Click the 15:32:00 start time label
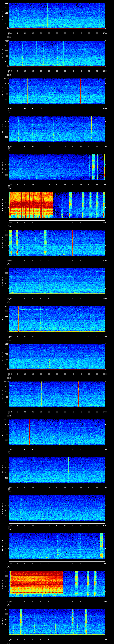Image resolution: width=114 pixels, height=644 pixels. coord(9,639)
